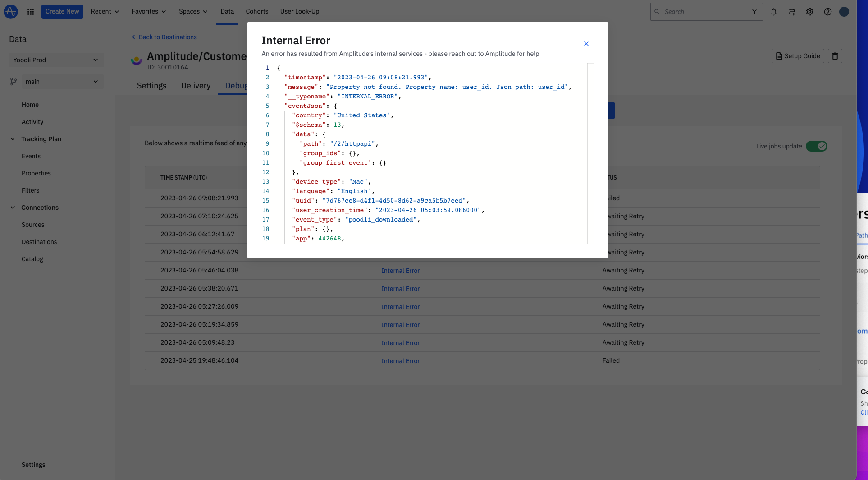
Task: Switch to the Data tab
Action: [227, 11]
